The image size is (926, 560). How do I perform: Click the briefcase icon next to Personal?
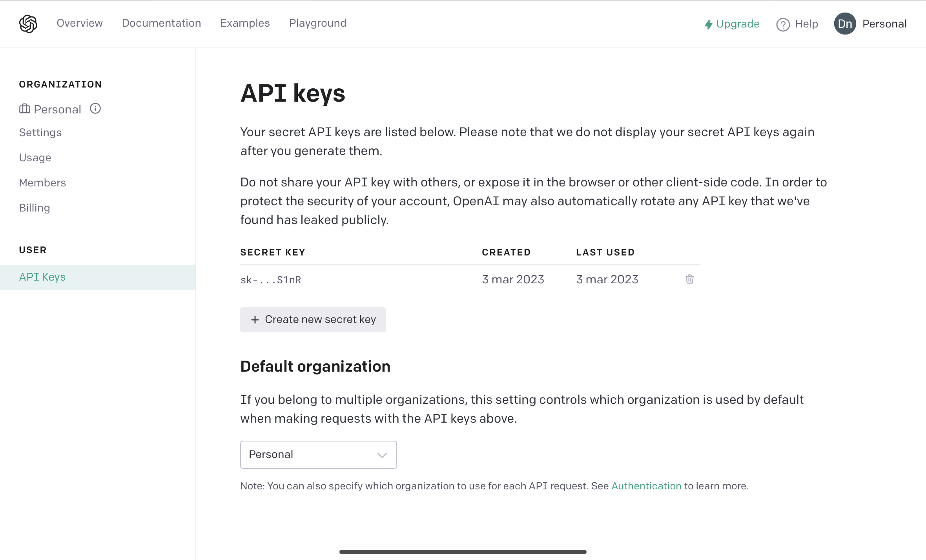25,109
